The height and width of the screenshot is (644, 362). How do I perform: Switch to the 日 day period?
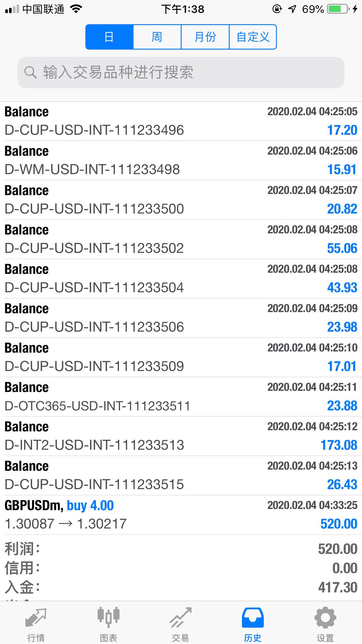click(109, 37)
